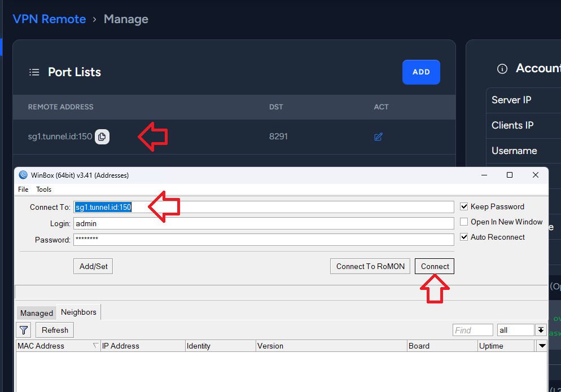Click the blue ADD button

tap(421, 72)
